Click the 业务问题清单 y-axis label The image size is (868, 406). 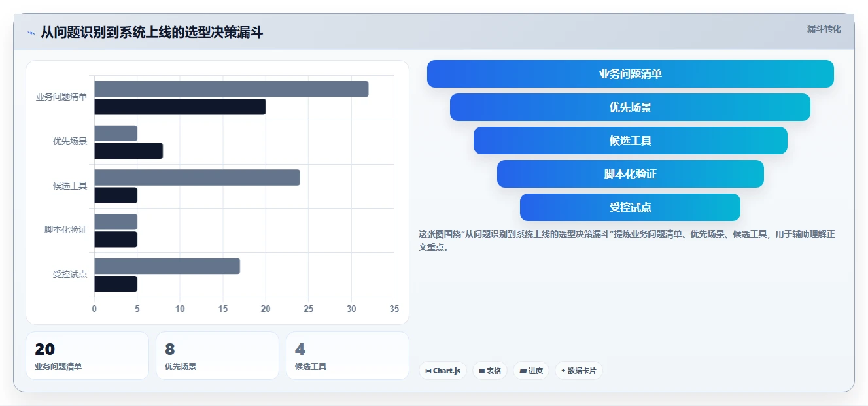pos(61,97)
